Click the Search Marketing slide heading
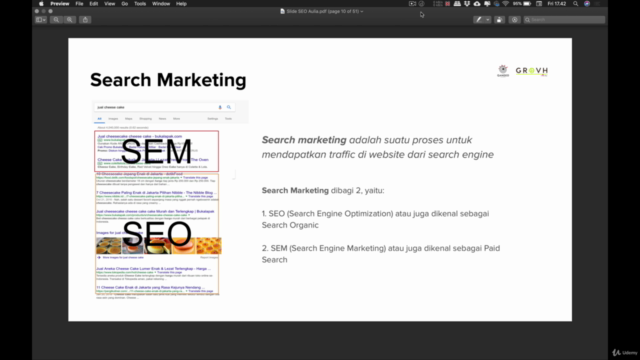 click(168, 80)
